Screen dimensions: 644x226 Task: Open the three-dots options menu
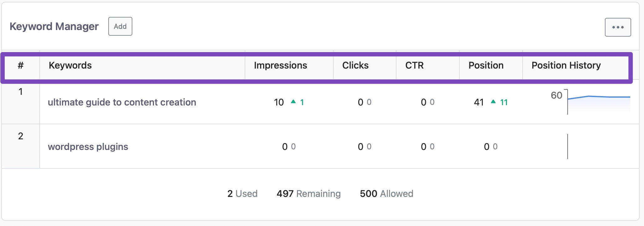point(618,27)
